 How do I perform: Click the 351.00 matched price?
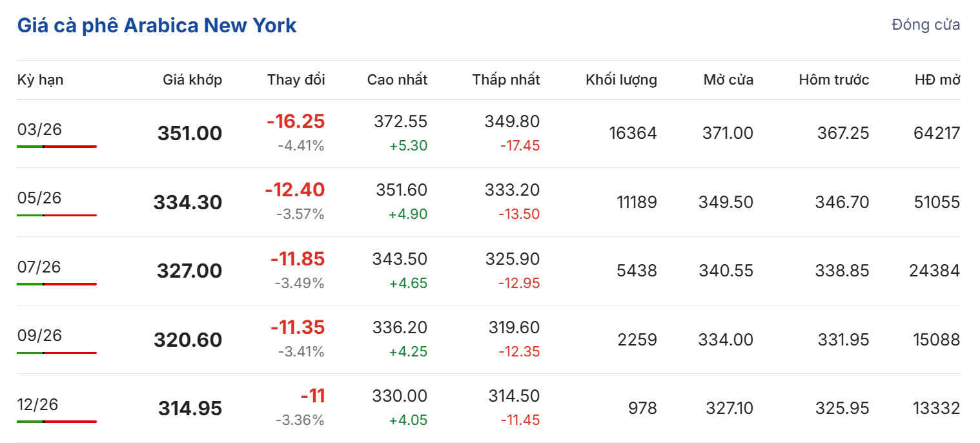(x=190, y=134)
